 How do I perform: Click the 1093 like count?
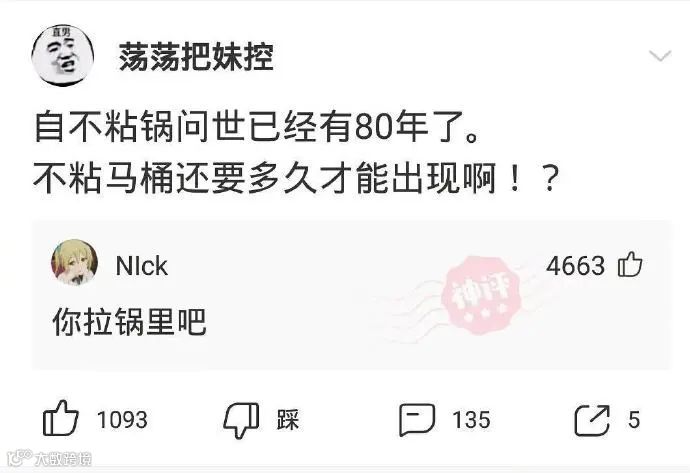pyautogui.click(x=122, y=420)
